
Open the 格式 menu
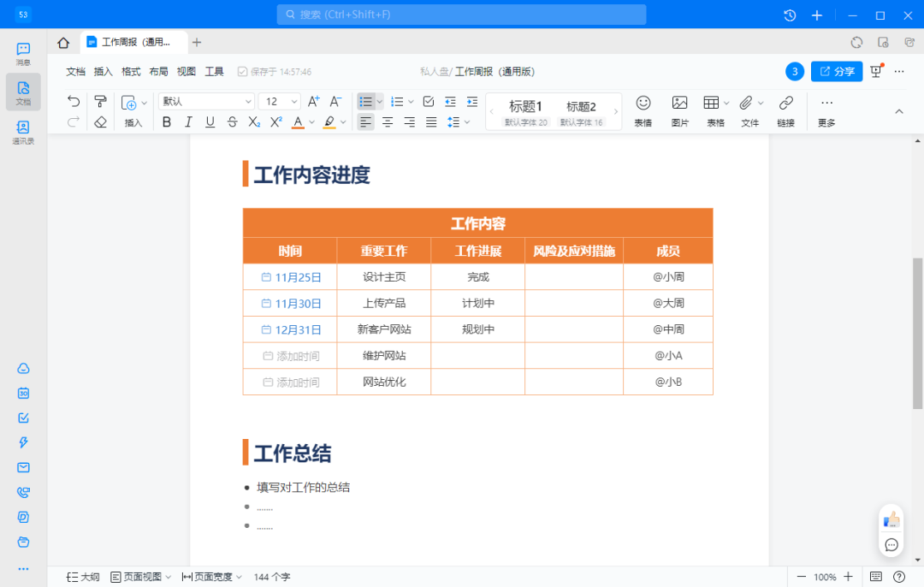click(131, 72)
